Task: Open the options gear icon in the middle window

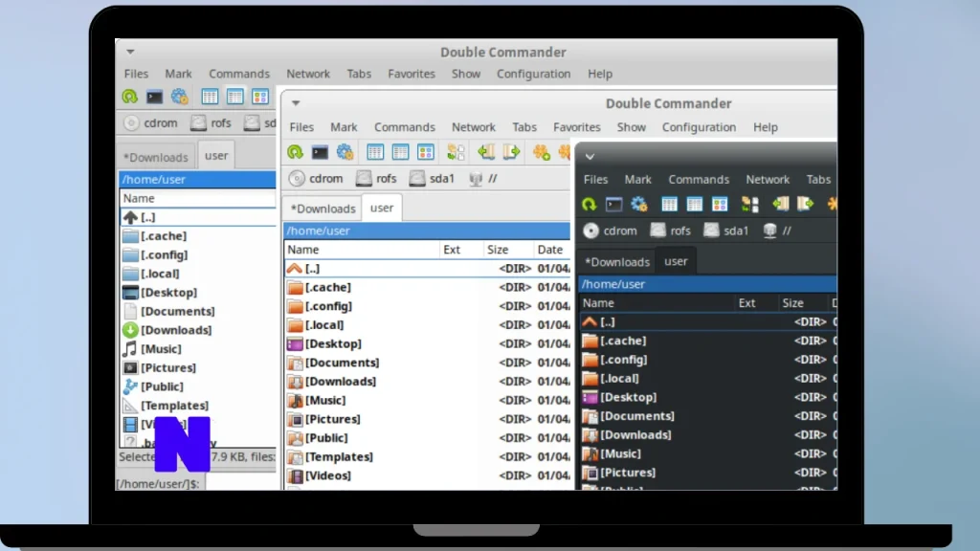Action: pyautogui.click(x=345, y=152)
